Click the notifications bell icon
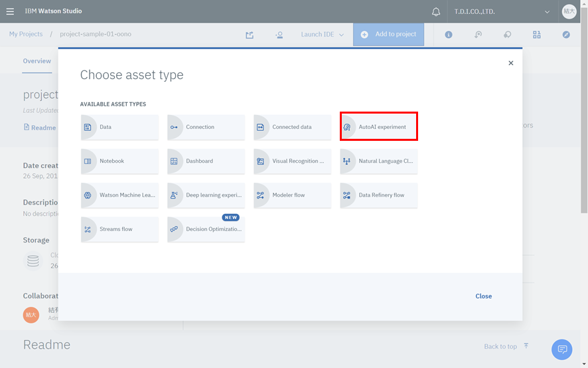This screenshot has width=588, height=368. pyautogui.click(x=436, y=11)
